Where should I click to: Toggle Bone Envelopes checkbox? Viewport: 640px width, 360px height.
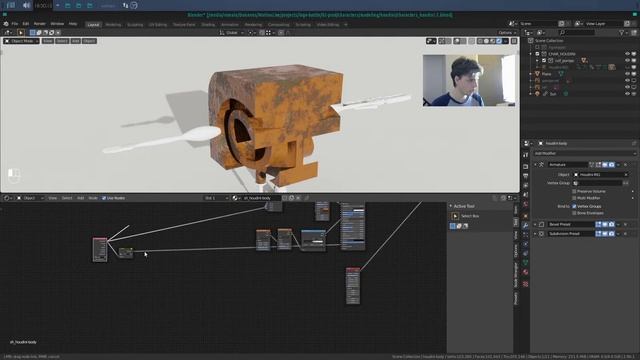coord(574,213)
